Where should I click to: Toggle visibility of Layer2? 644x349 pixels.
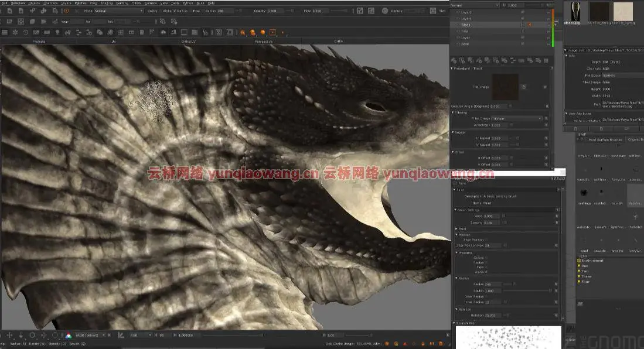(458, 12)
